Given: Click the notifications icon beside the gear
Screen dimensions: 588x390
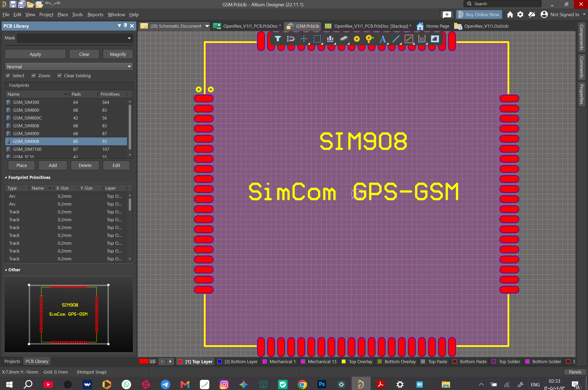Looking at the screenshot, I should (x=532, y=15).
